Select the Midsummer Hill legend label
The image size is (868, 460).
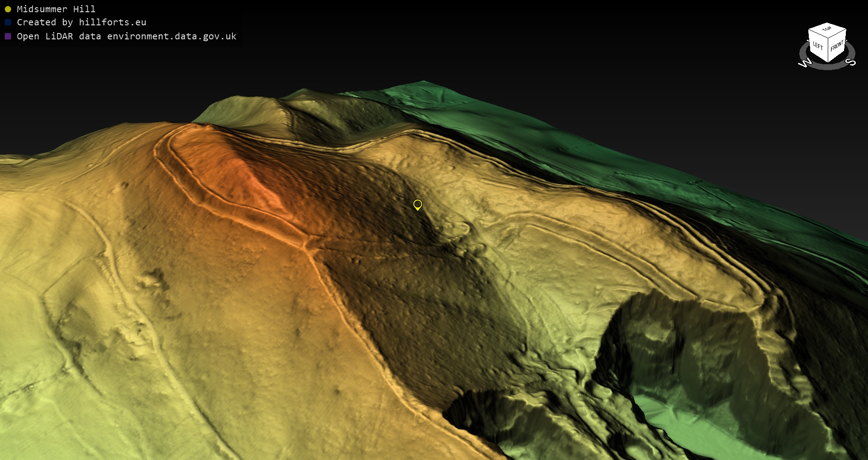point(56,9)
